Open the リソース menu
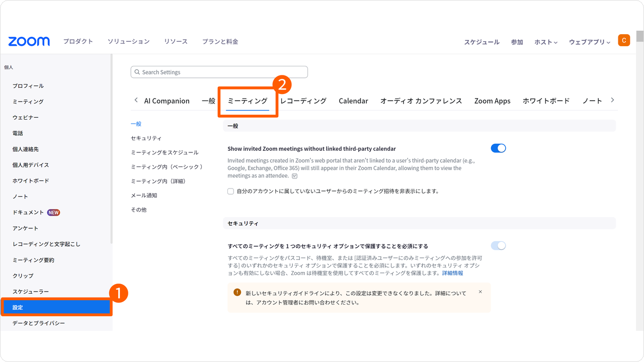Screen dimensions: 644x362 pos(176,42)
